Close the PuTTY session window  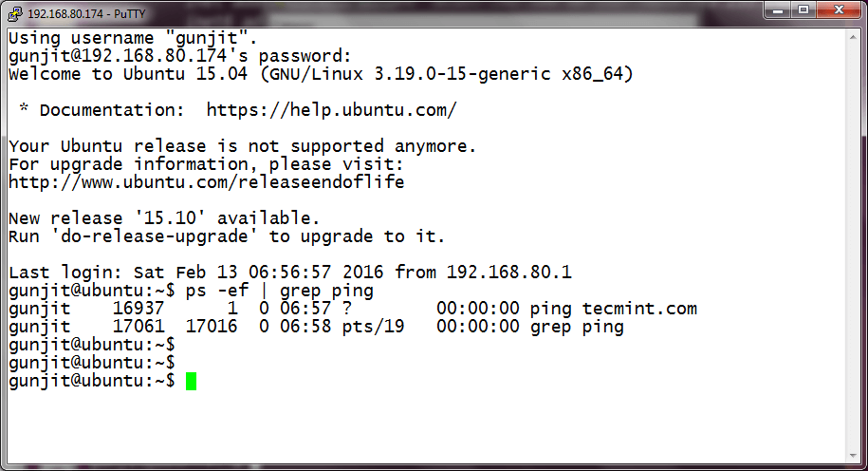(836, 10)
